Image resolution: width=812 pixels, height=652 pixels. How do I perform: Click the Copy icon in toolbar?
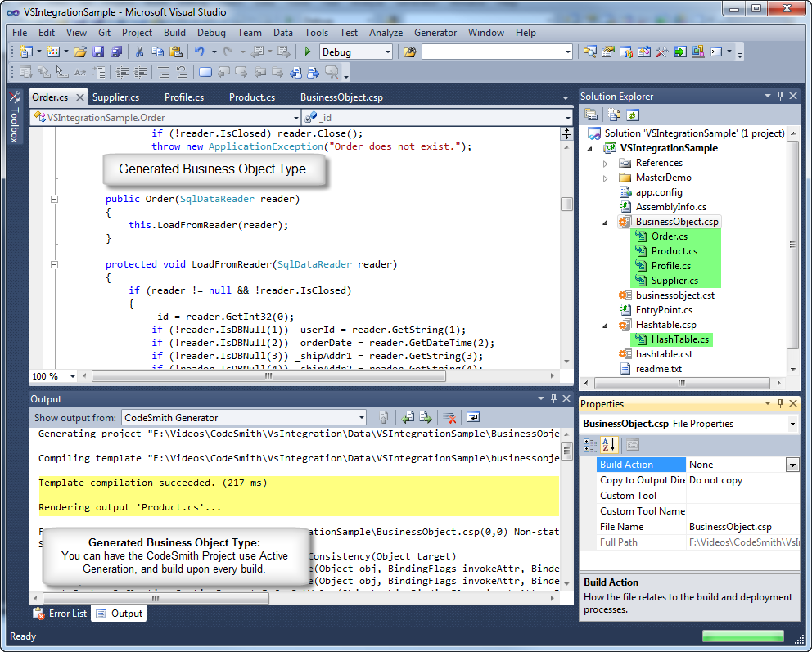click(x=157, y=52)
